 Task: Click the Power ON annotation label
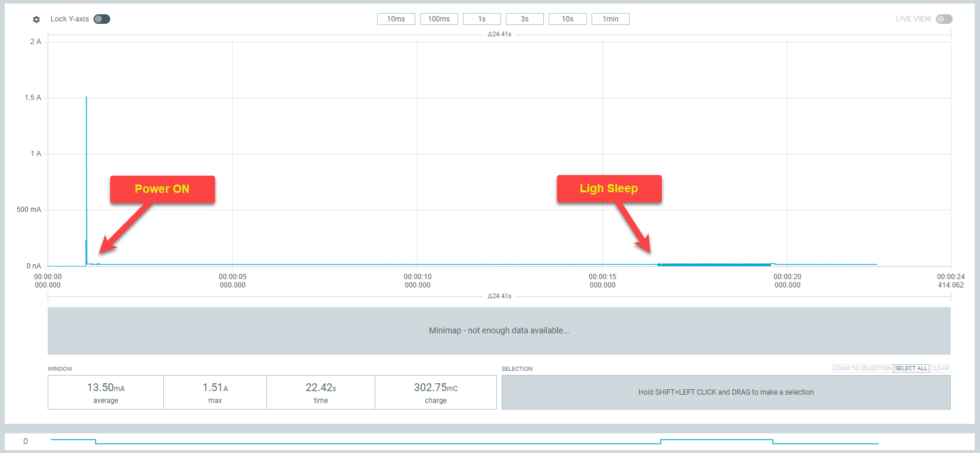(162, 189)
